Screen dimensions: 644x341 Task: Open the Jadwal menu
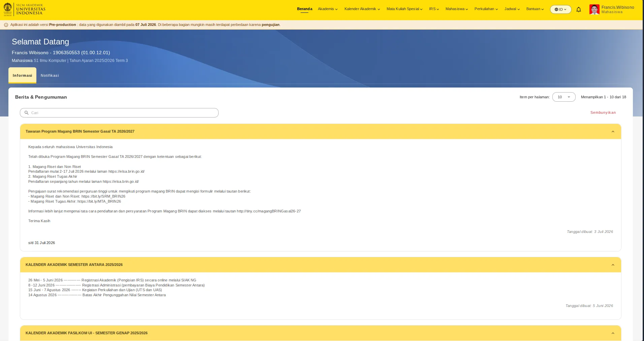tap(512, 9)
